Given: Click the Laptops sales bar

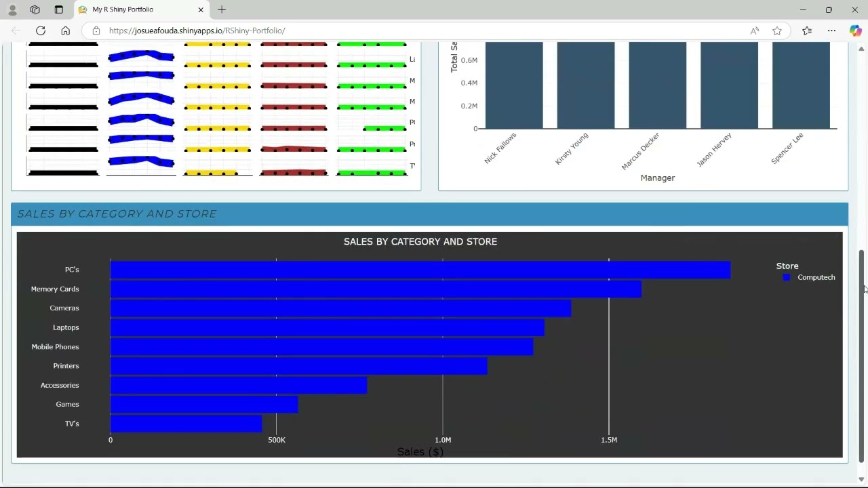Looking at the screenshot, I should click(328, 327).
